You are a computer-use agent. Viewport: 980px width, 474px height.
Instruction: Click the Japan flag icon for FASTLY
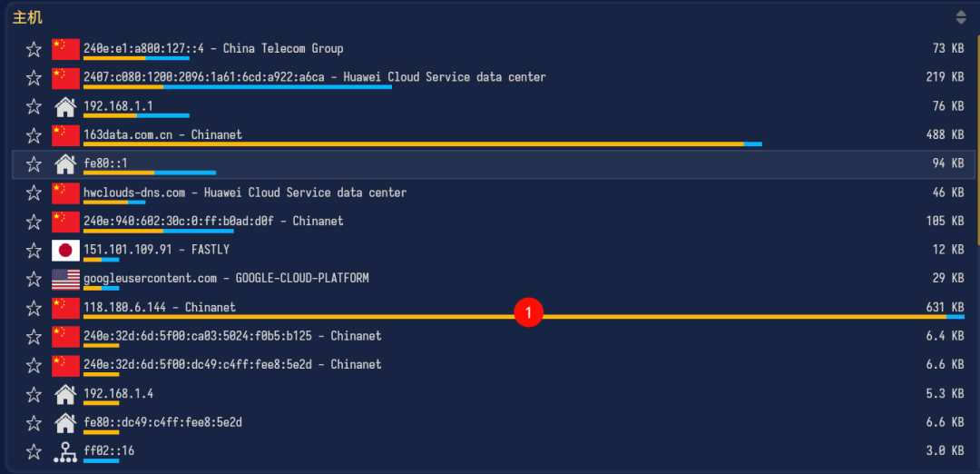tap(65, 251)
